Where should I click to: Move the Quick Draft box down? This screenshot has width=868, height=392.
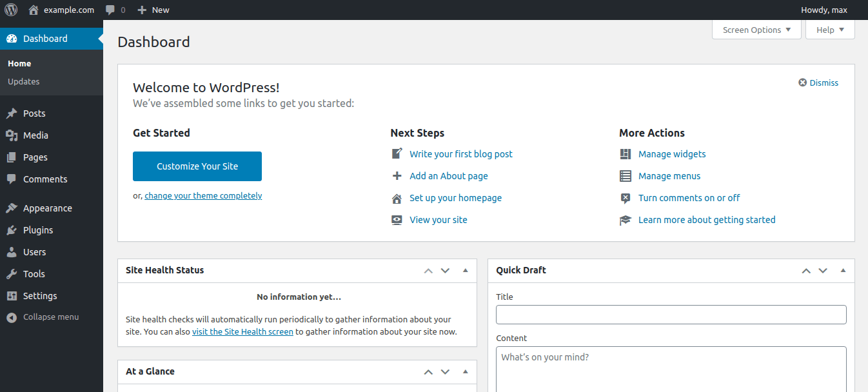[x=823, y=271]
